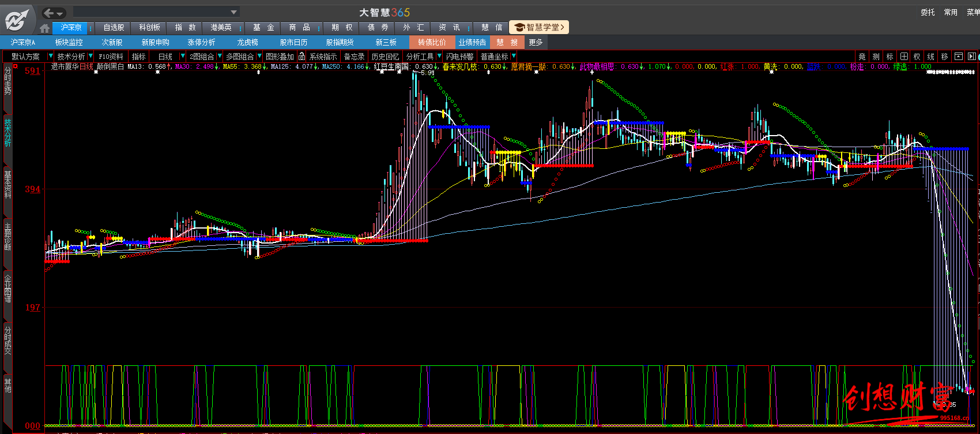The height and width of the screenshot is (434, 980).
Task: Click the 测 measurement tool icon
Action: coord(876,57)
